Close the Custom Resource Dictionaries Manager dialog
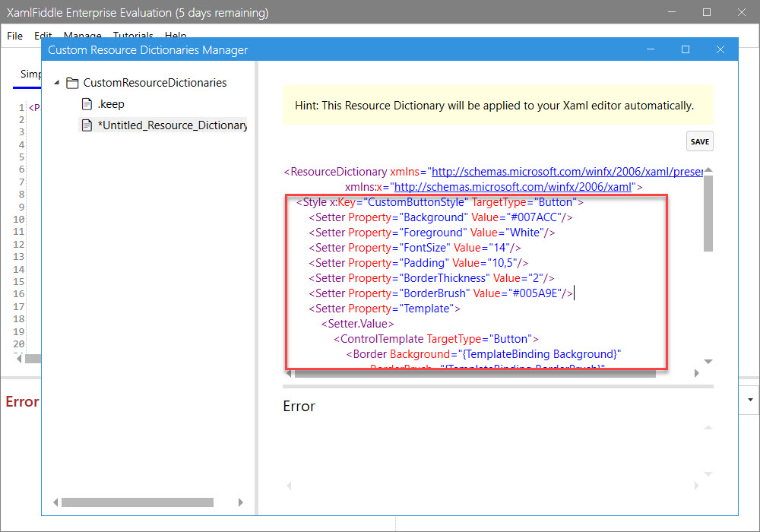The image size is (760, 532). pyautogui.click(x=720, y=49)
